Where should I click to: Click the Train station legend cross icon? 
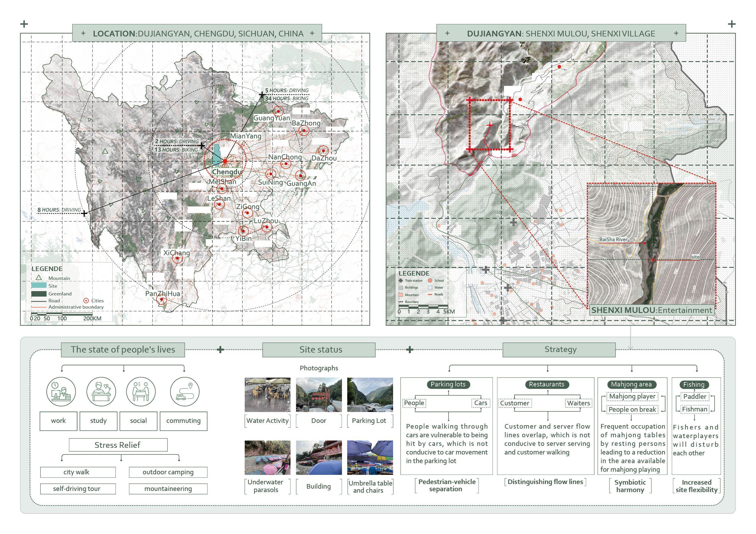tap(400, 281)
